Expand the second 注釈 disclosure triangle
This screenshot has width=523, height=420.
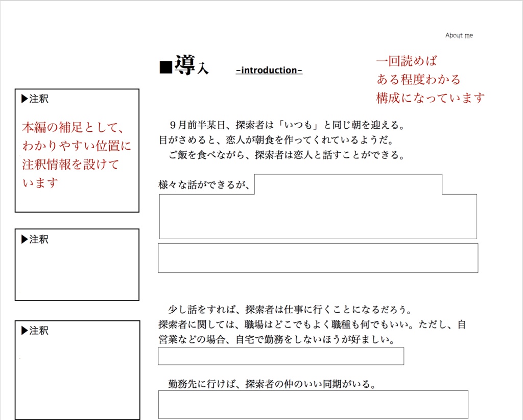click(22, 239)
